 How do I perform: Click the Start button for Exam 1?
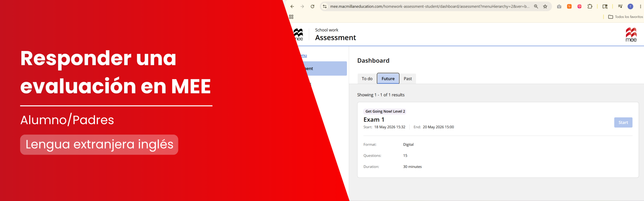click(623, 123)
